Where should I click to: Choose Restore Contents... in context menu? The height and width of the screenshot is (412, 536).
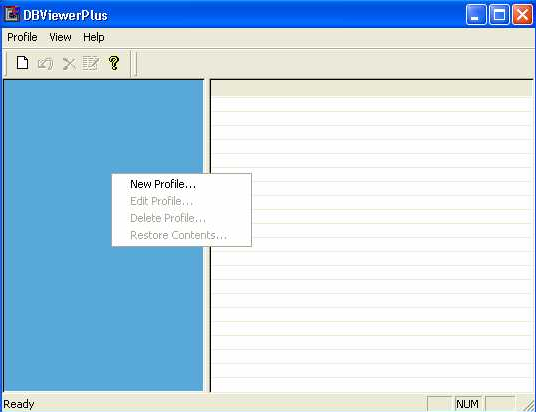182,235
